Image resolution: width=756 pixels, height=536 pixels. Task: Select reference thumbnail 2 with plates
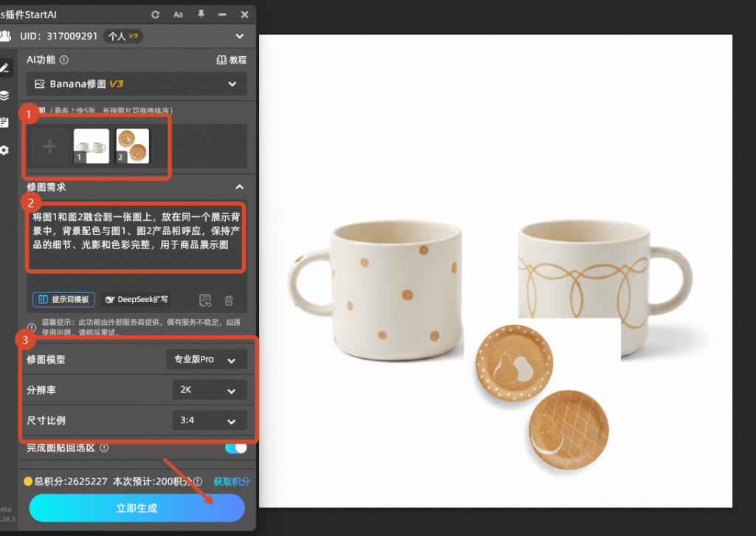pos(133,146)
